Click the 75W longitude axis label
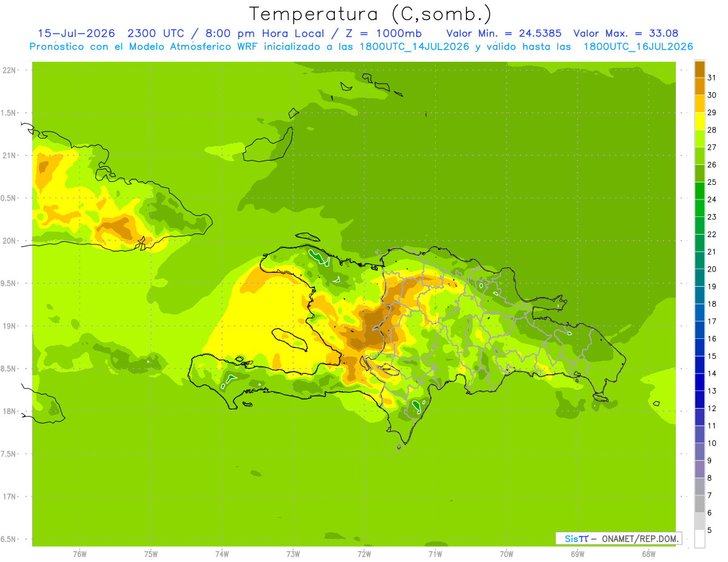Viewport: 728px width, 562px height. coord(151,554)
